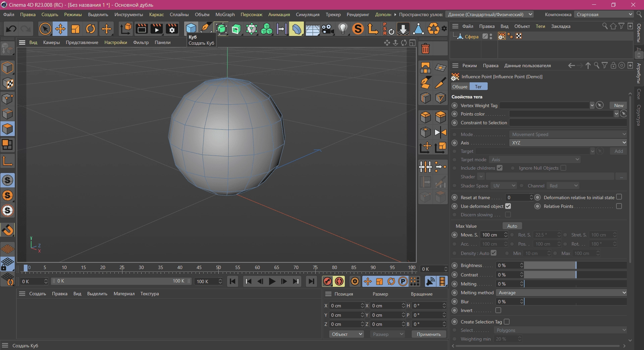This screenshot has width=644, height=350.
Task: Toggle Density Auto checkbox
Action: click(494, 253)
